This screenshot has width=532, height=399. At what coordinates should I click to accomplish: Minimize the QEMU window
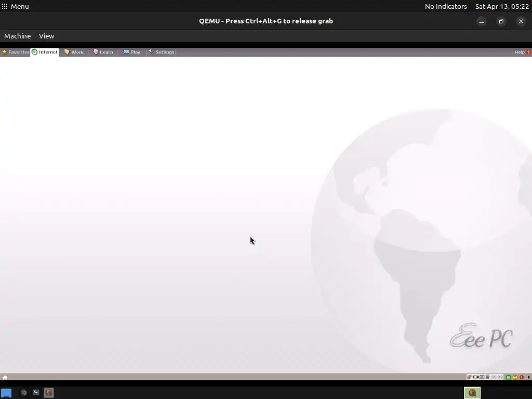pyautogui.click(x=482, y=21)
